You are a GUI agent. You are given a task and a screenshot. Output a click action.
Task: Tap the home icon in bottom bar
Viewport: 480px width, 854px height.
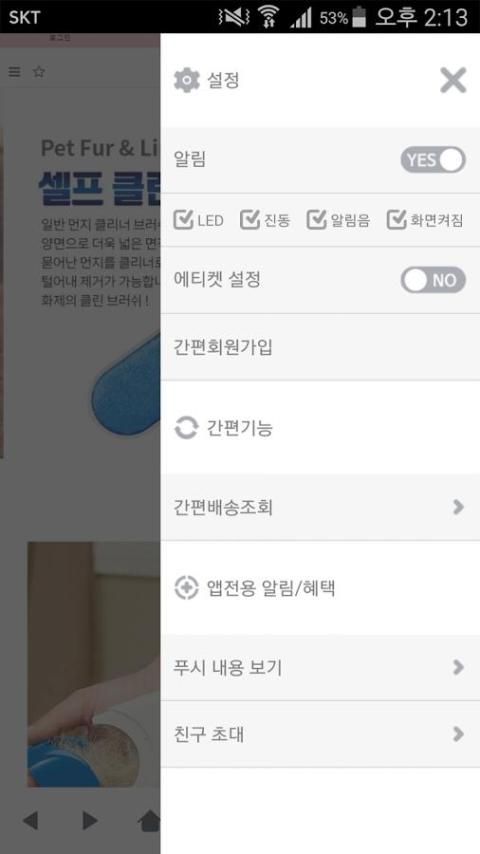coord(150,820)
